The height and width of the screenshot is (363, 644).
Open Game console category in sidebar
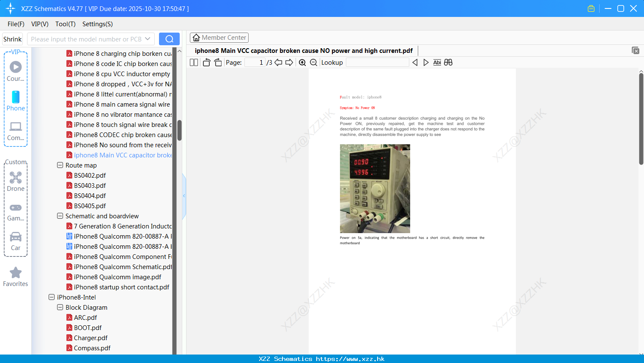[16, 212]
